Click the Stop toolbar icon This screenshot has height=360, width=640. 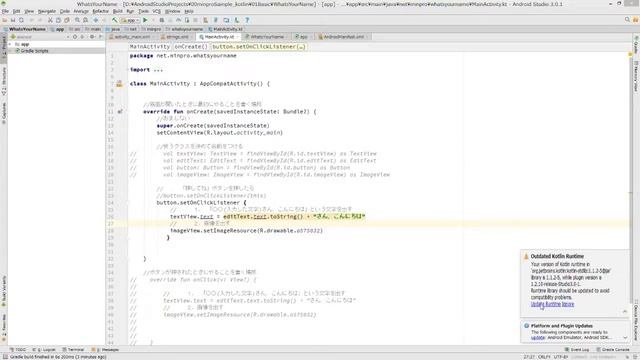(x=196, y=20)
